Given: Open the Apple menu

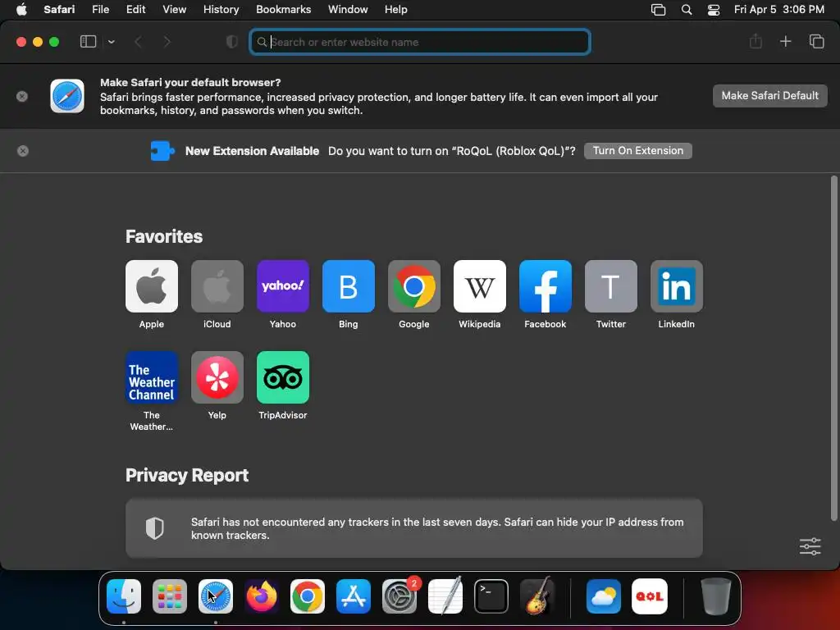Looking at the screenshot, I should (21, 9).
